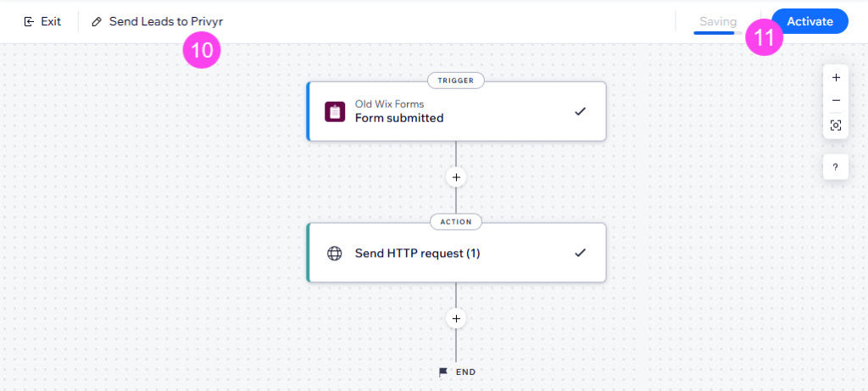Click the globe icon on HTTP request card

tap(334, 254)
